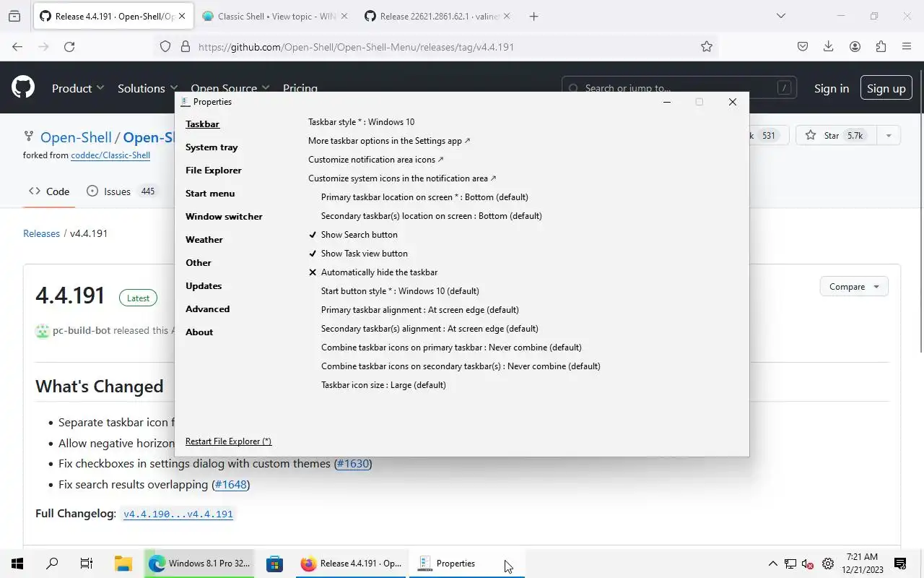Open Firefox hamburger application menu
The width and height of the screenshot is (924, 578).
(x=907, y=46)
